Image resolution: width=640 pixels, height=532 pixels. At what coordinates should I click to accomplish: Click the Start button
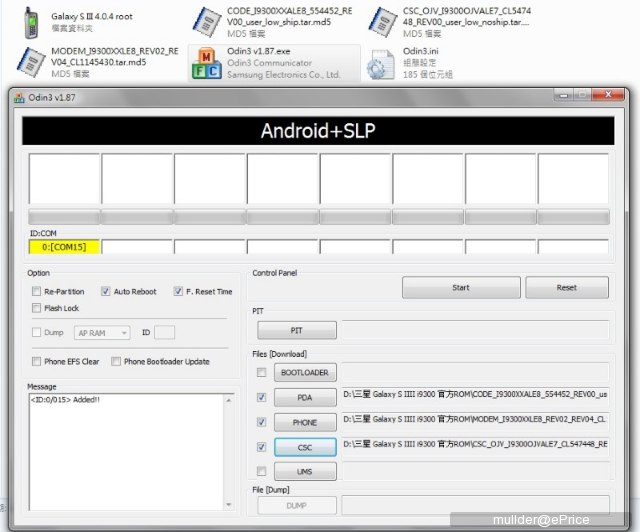461,287
